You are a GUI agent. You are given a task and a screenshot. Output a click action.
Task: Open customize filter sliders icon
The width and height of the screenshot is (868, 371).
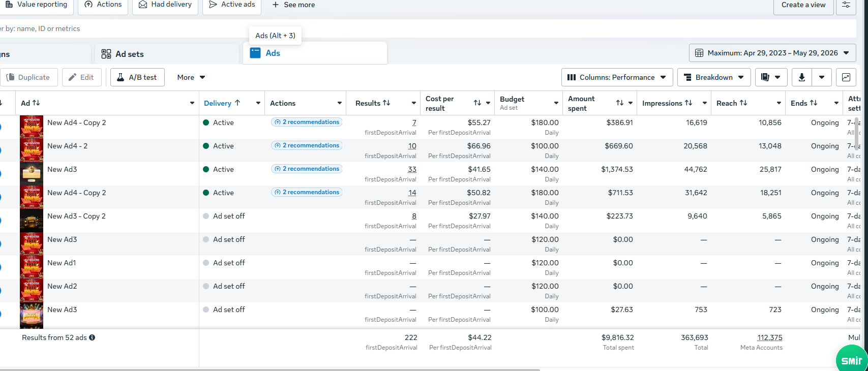[x=846, y=5]
